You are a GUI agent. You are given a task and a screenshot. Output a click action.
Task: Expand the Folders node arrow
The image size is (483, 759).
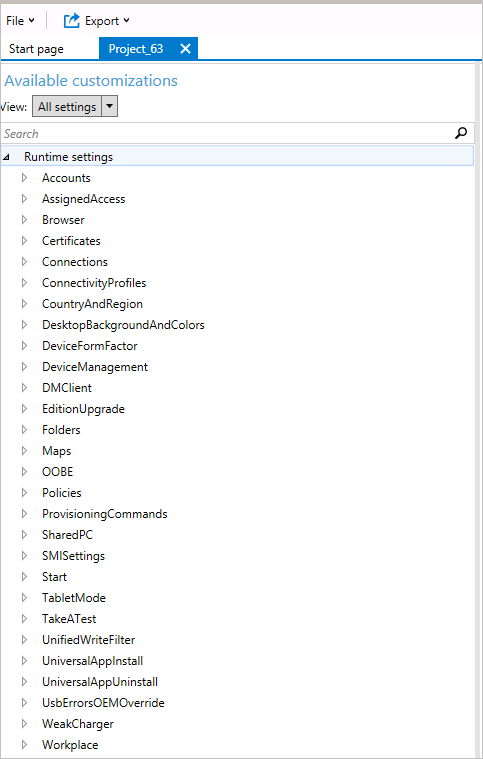click(24, 430)
